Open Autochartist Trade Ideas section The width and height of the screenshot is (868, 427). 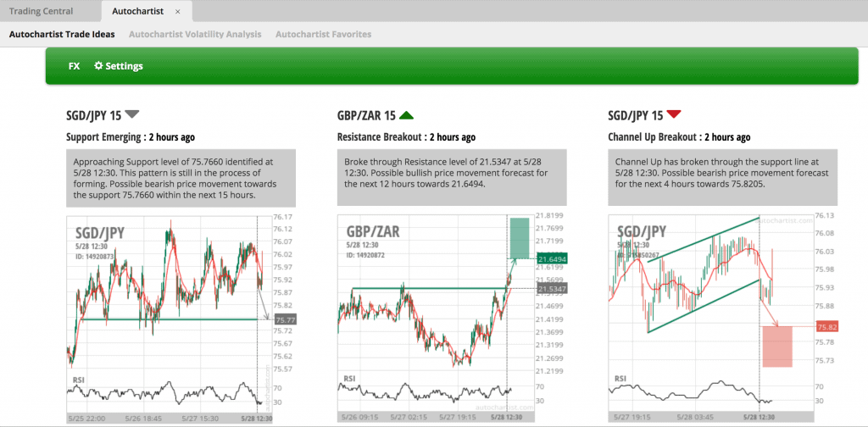coord(62,34)
